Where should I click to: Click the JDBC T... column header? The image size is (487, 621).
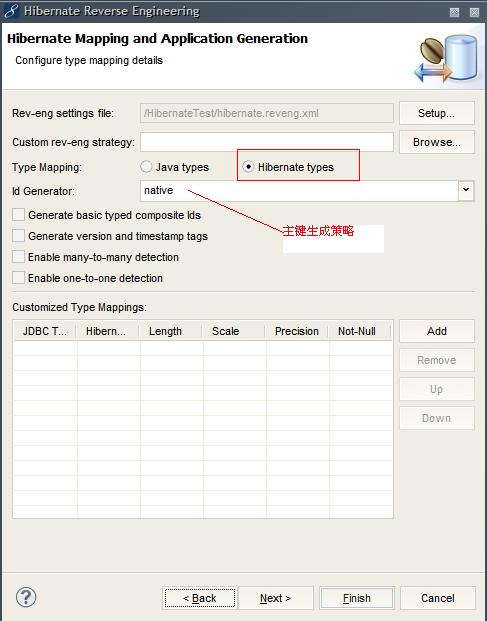pyautogui.click(x=45, y=331)
